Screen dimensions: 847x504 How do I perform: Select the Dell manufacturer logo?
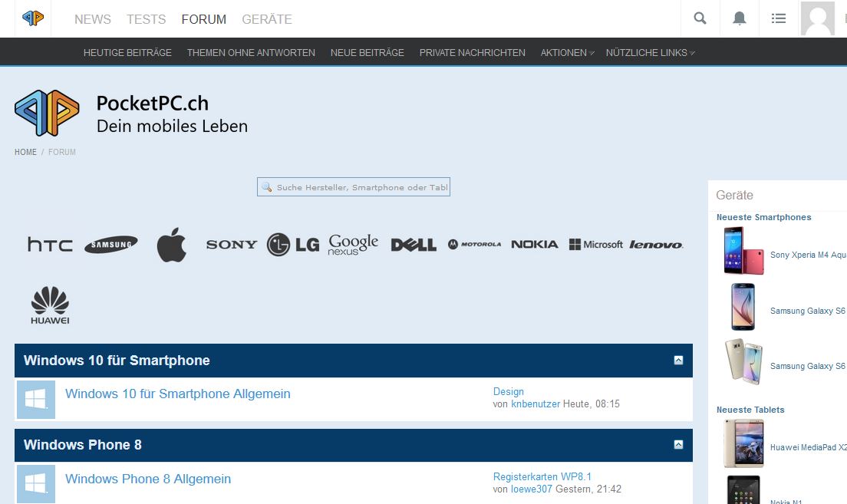414,245
